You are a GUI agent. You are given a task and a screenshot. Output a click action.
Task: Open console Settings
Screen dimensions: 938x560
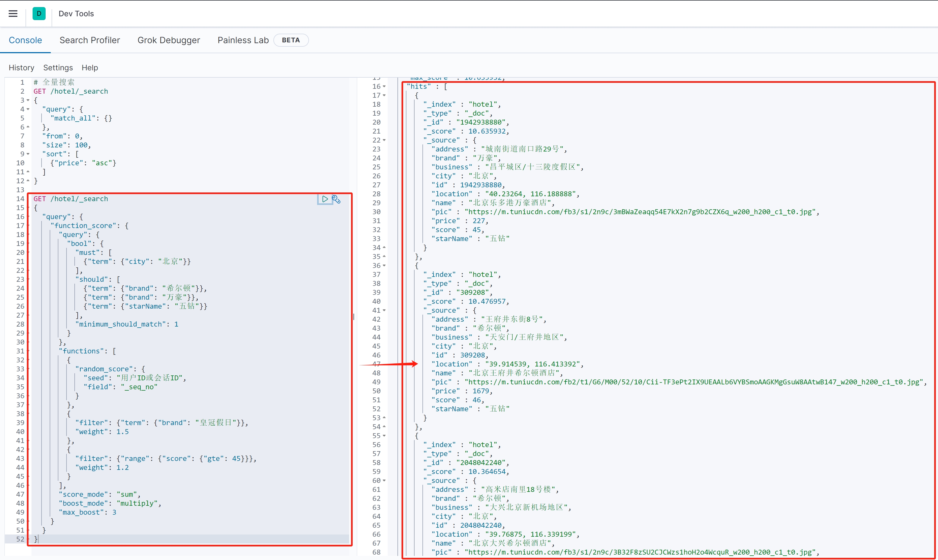(x=58, y=68)
